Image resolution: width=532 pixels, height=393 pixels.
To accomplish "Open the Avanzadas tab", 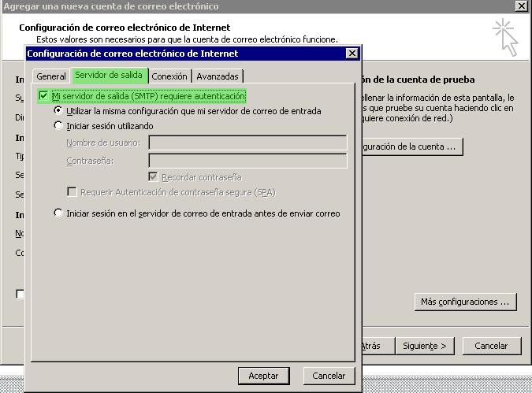I will 218,76.
